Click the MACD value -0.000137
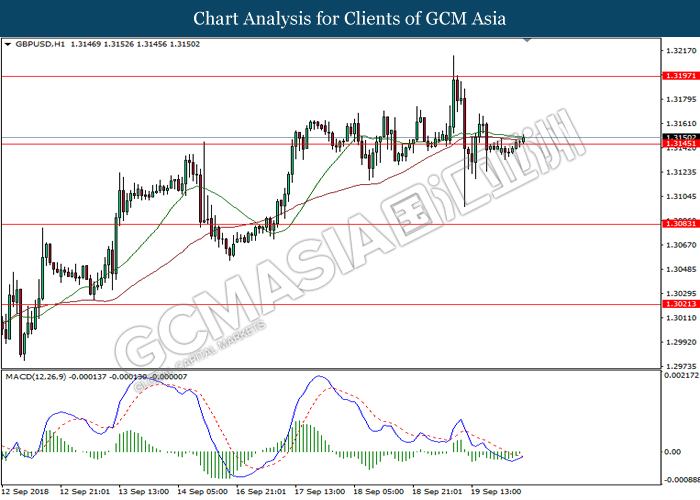 click(x=88, y=377)
